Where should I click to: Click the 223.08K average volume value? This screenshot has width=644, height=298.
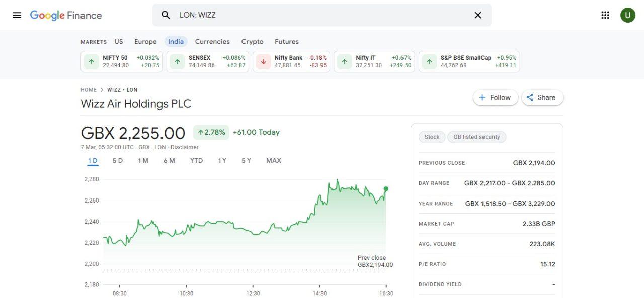pyautogui.click(x=542, y=244)
